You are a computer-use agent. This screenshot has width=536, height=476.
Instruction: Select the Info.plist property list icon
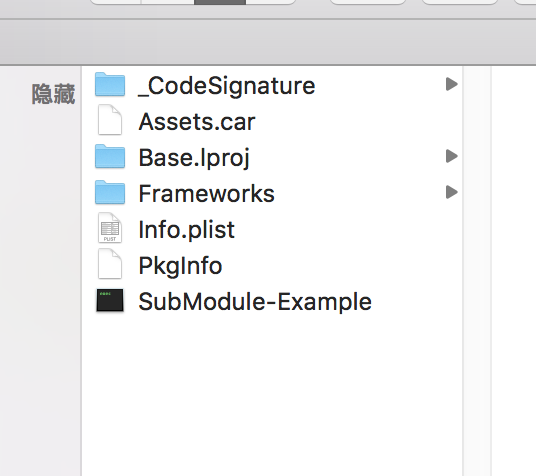[110, 228]
